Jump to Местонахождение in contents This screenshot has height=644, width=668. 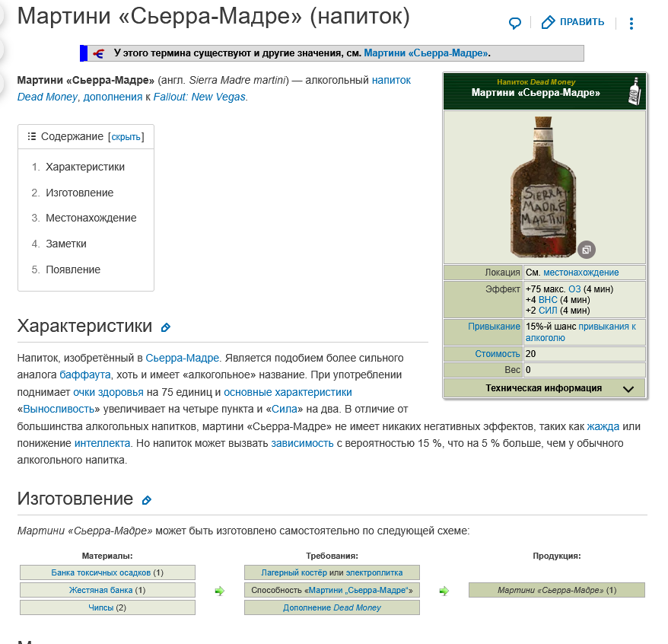point(91,218)
